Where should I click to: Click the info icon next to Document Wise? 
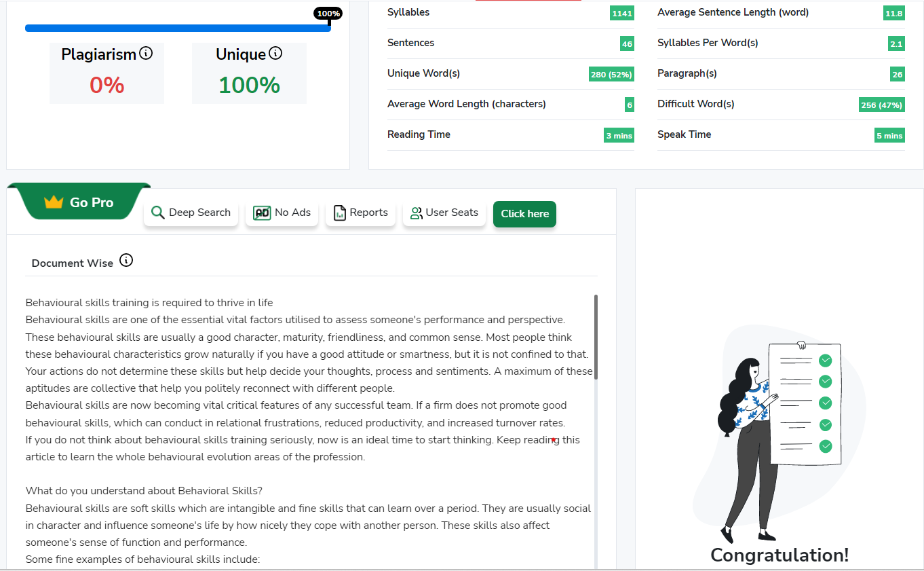(x=126, y=260)
